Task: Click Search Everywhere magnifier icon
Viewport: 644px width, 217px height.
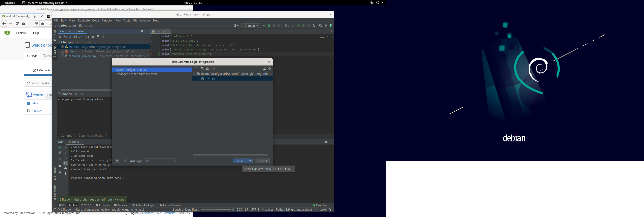Action: (x=321, y=26)
